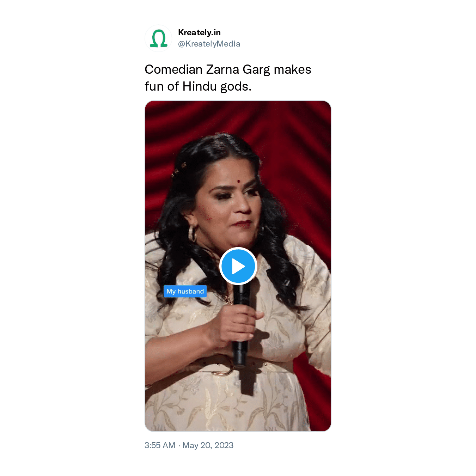Click the red bindi on the comedian's forehead
The image size is (476, 476).
pyautogui.click(x=239, y=182)
